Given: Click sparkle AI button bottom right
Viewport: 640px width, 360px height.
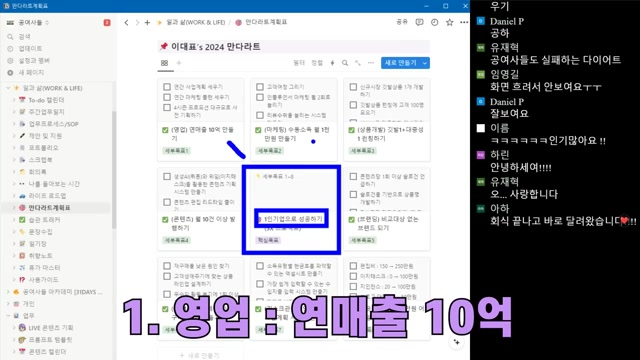Looking at the screenshot, I should click(x=456, y=342).
